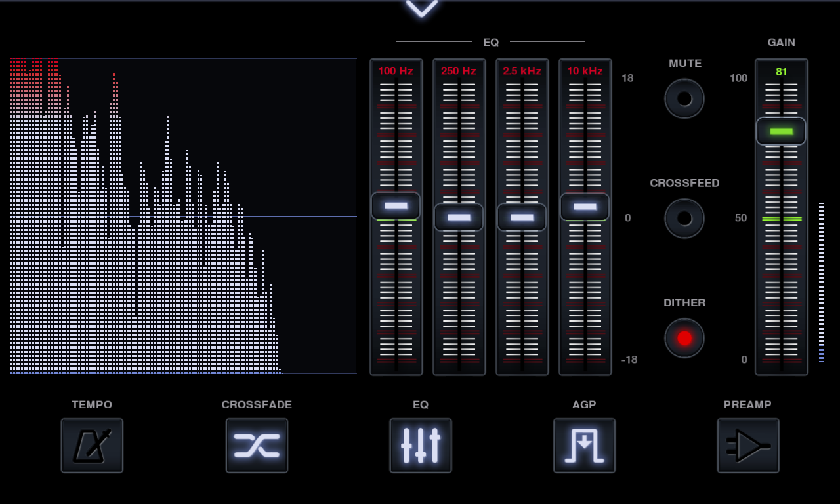Screen dimensions: 840x504
Task: Click the 250 Hz frequency label
Action: point(459,71)
